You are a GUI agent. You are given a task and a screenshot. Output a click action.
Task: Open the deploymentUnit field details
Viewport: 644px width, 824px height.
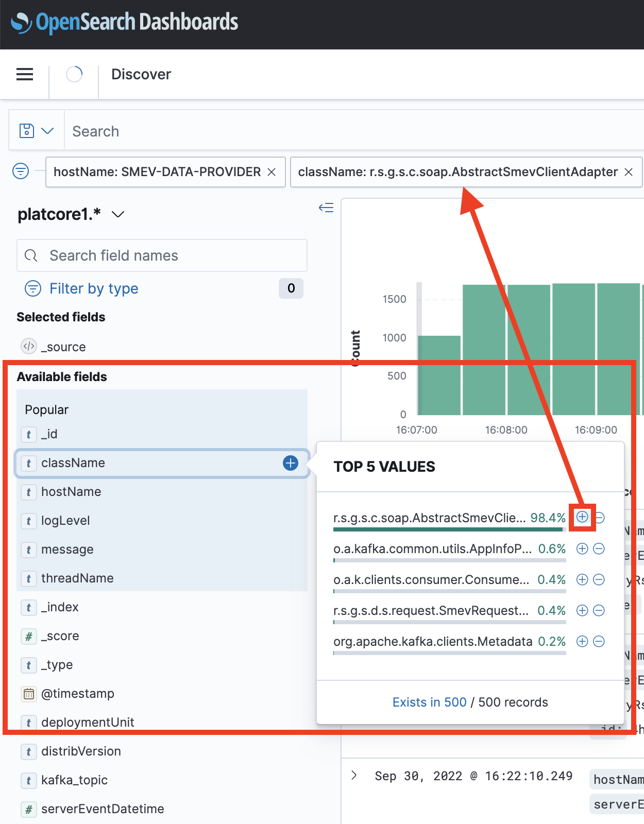click(88, 723)
